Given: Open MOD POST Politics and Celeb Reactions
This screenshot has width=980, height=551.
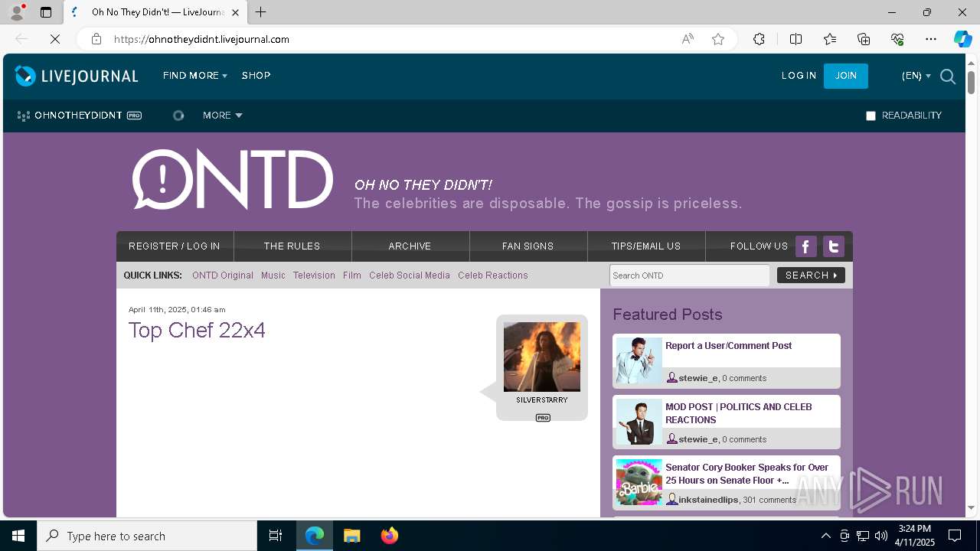Looking at the screenshot, I should pyautogui.click(x=739, y=413).
